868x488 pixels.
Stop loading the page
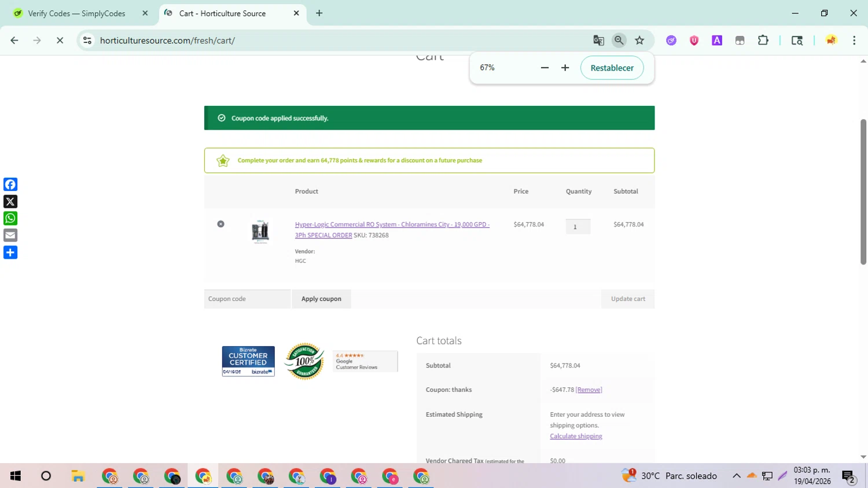(60, 41)
